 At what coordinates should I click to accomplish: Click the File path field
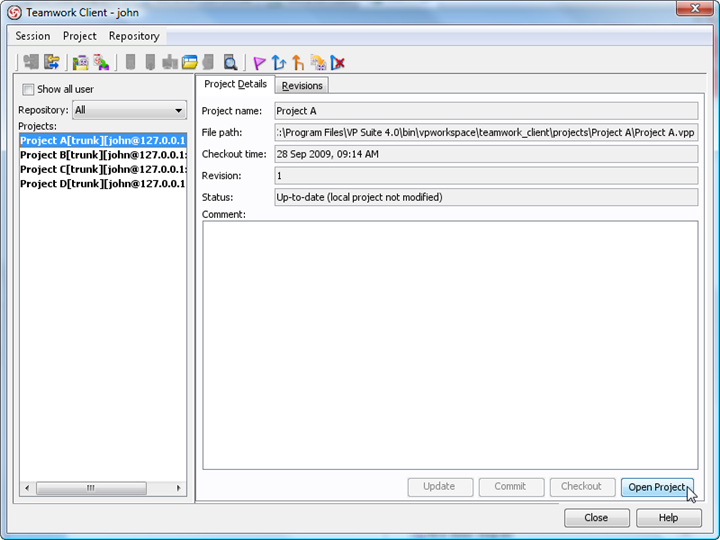(486, 133)
